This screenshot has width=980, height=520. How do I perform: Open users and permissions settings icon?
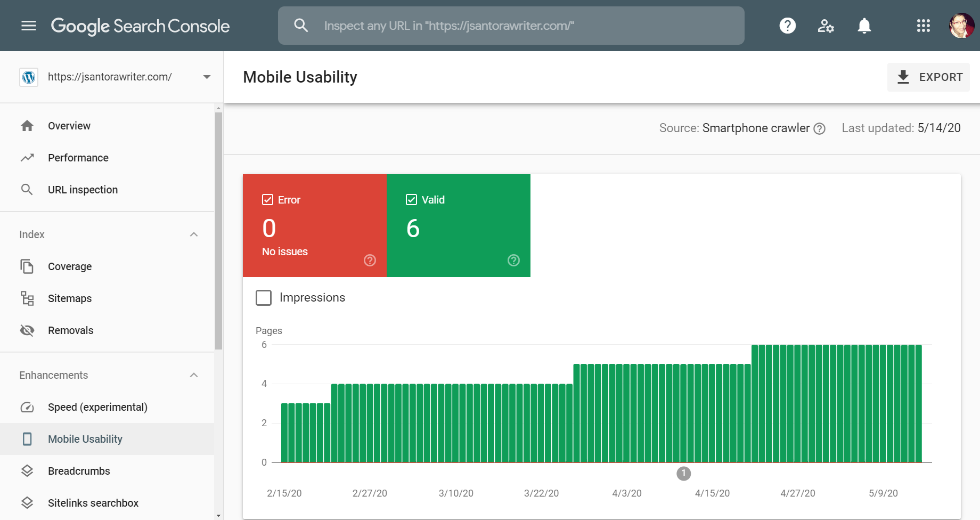click(x=826, y=26)
